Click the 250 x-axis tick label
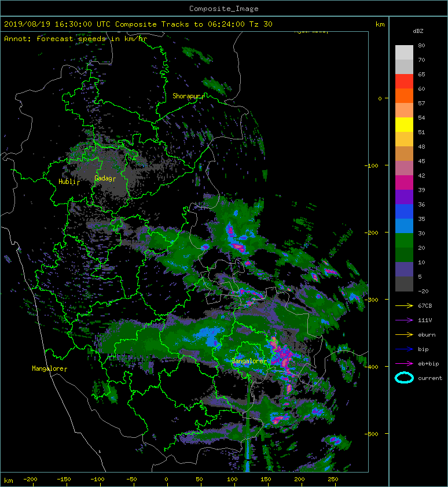This screenshot has width=448, height=487. click(333, 479)
